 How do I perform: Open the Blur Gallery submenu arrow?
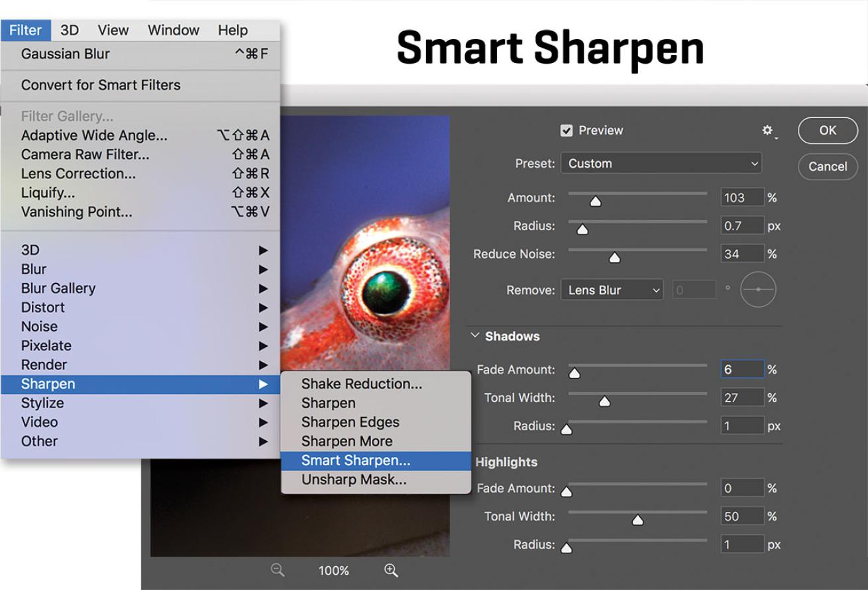[x=263, y=288]
